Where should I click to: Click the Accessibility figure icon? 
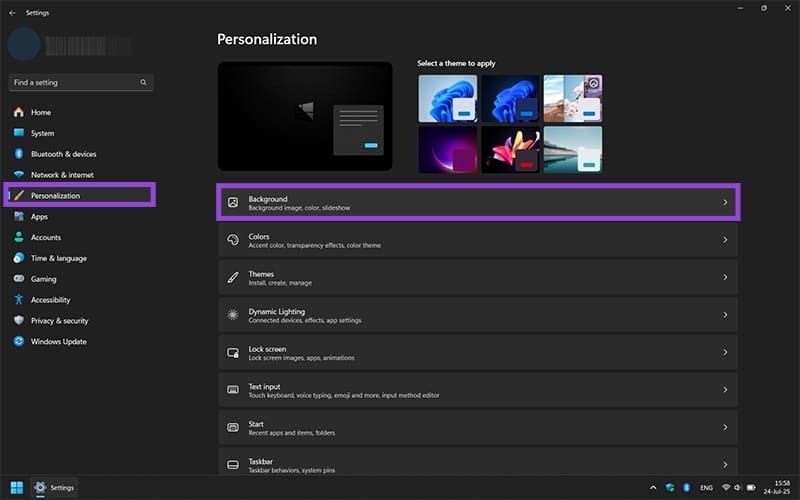click(x=19, y=299)
